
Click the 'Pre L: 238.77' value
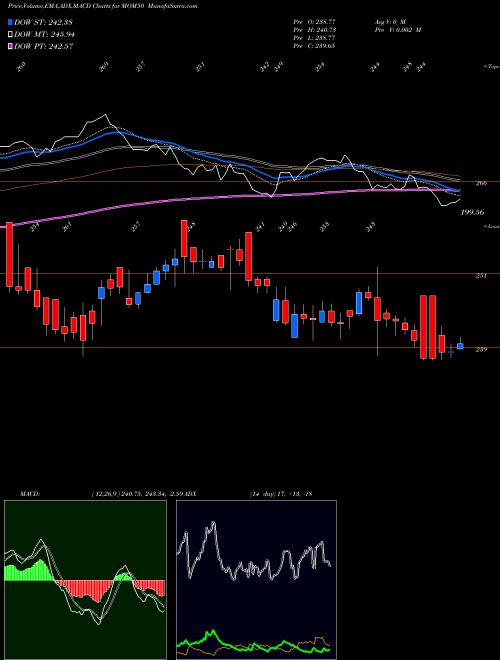(314, 37)
